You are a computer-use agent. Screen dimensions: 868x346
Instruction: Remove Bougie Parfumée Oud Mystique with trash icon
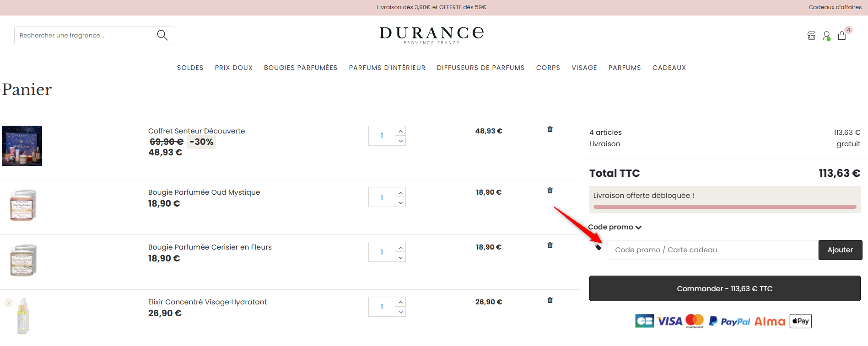point(550,191)
